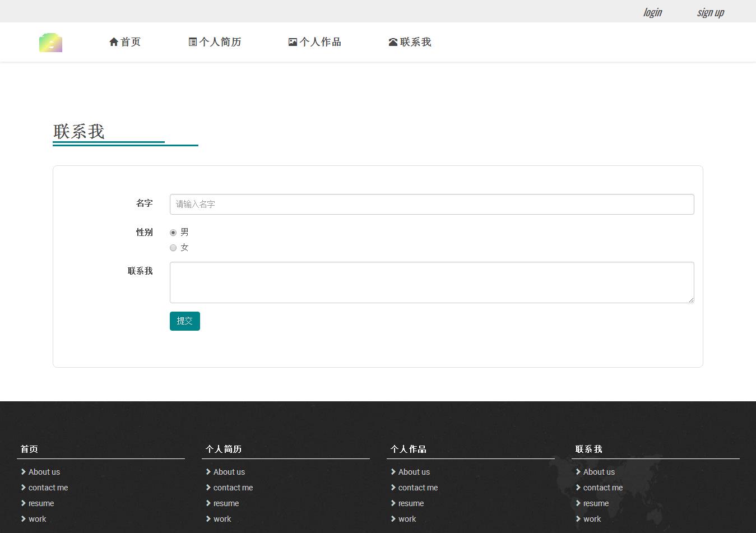Focus the 联系我 message textarea

(432, 282)
